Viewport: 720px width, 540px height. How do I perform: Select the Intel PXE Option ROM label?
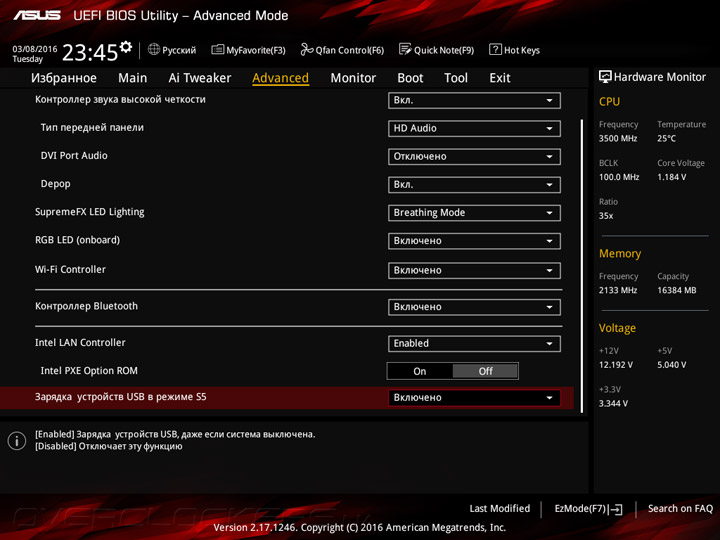click(89, 371)
